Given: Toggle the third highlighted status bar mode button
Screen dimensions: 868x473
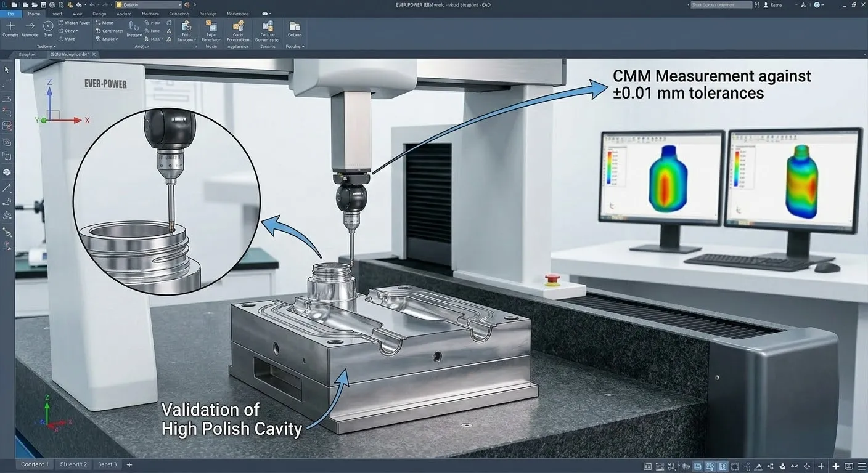Looking at the screenshot, I should tap(723, 466).
